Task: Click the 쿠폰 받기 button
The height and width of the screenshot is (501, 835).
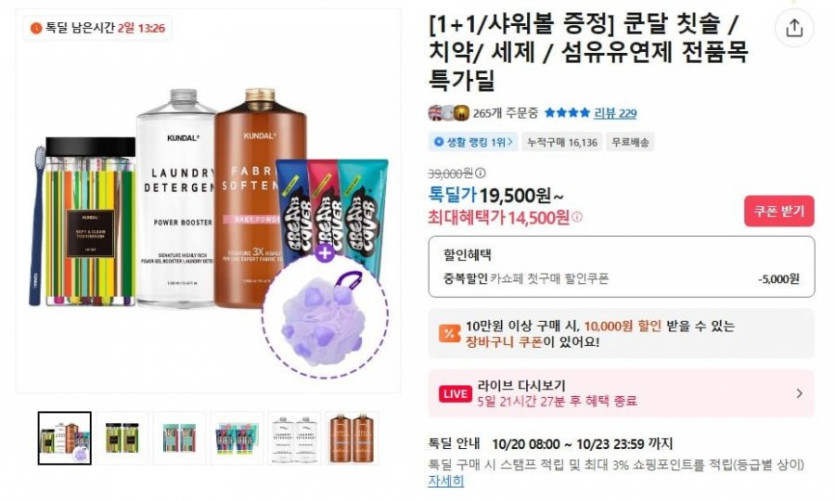Action: point(779,211)
